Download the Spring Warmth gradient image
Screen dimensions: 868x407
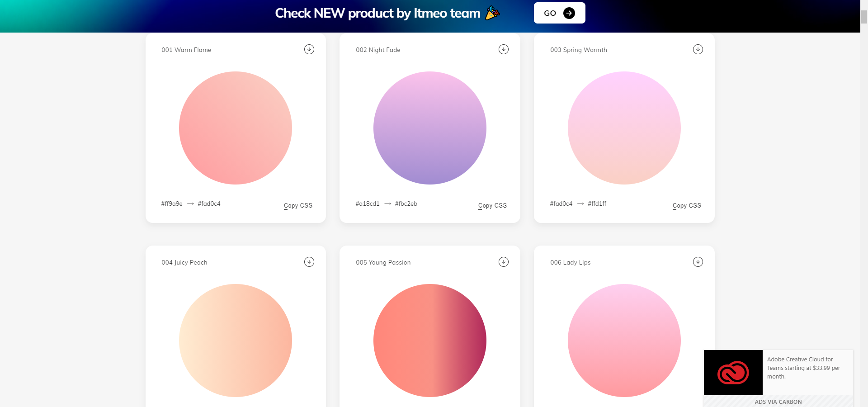pyautogui.click(x=698, y=49)
